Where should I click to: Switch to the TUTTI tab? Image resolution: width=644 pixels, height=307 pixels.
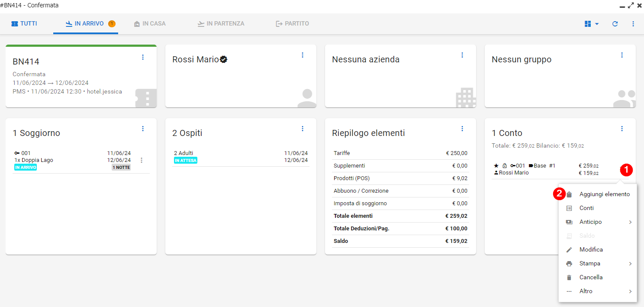tap(24, 24)
